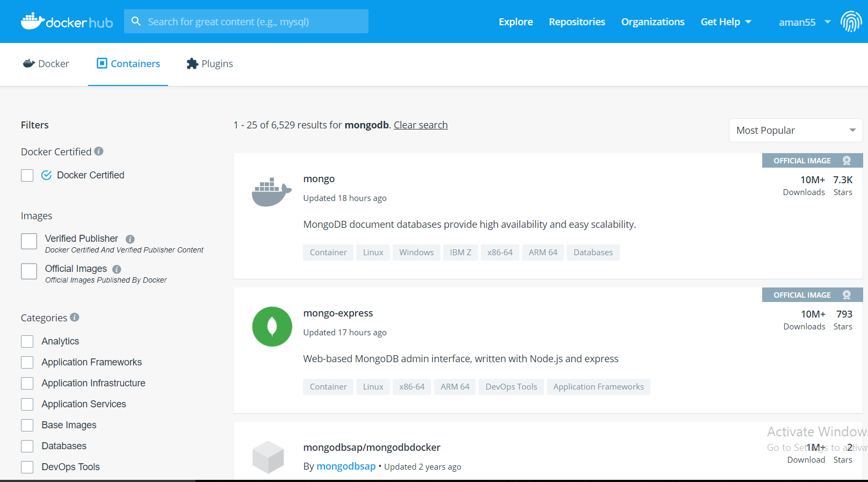This screenshot has height=482, width=868.
Task: Click the Windows tag on mongo
Action: 416,253
